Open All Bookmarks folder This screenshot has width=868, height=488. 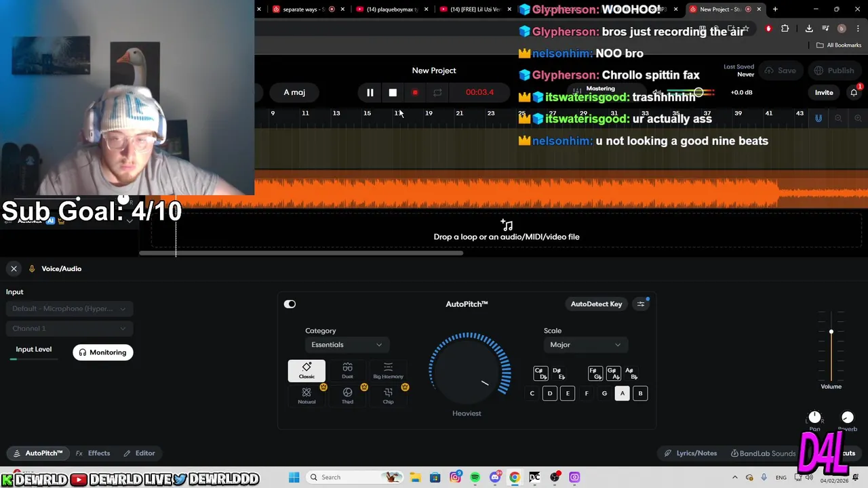(839, 45)
